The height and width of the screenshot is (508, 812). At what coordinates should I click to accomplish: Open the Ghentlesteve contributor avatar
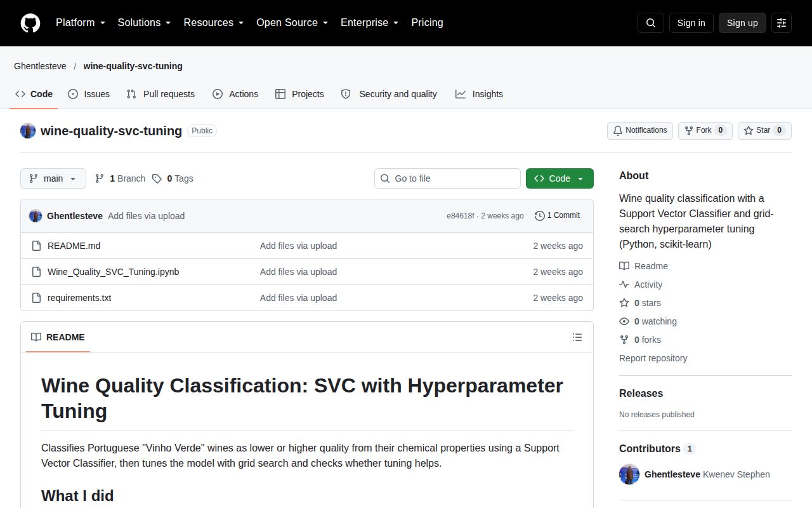[629, 474]
